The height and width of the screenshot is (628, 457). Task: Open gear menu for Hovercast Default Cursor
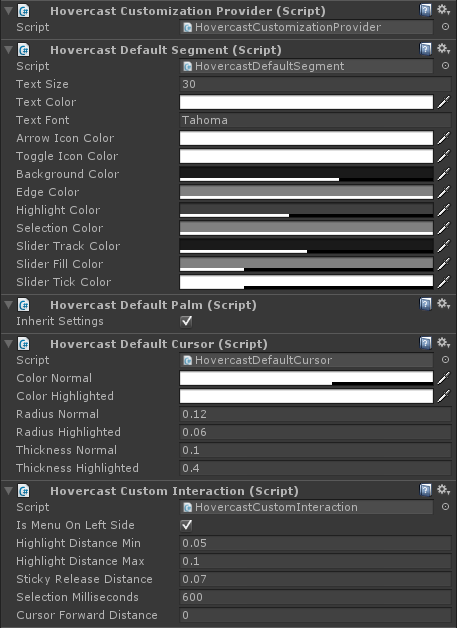[x=443, y=343]
